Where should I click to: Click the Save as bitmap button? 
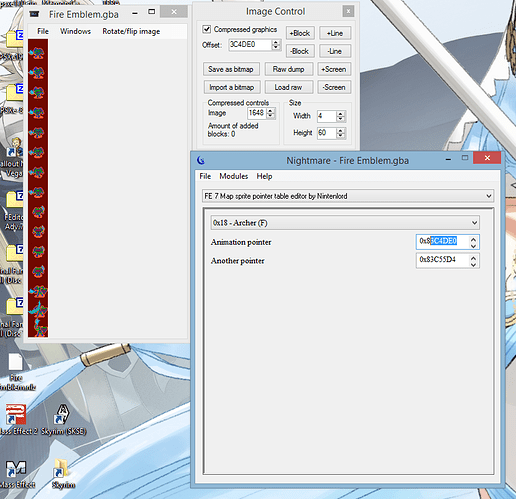[231, 69]
